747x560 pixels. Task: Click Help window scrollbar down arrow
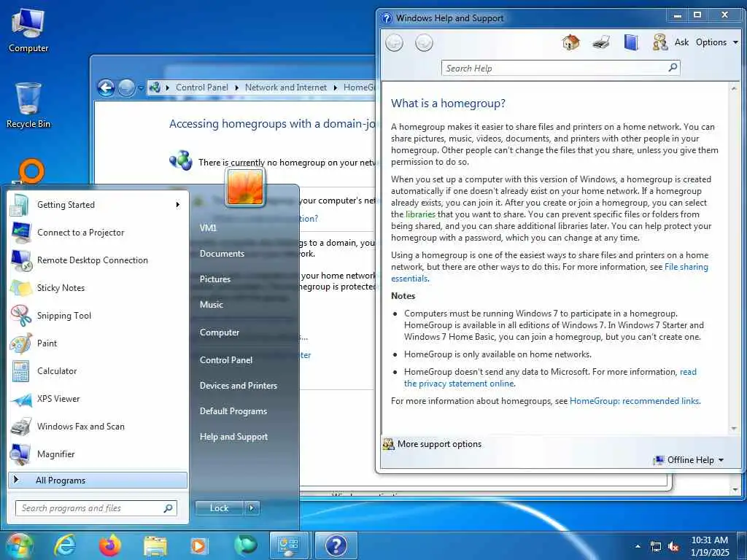pos(734,428)
